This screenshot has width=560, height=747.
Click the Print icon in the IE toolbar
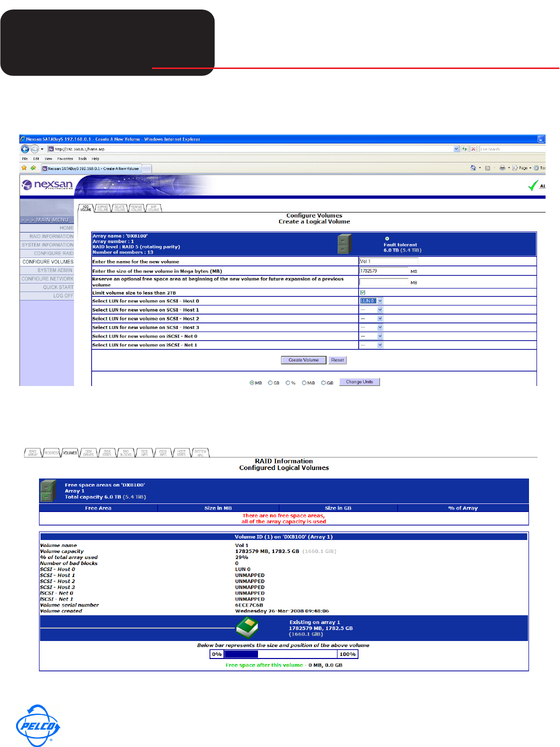(x=502, y=168)
